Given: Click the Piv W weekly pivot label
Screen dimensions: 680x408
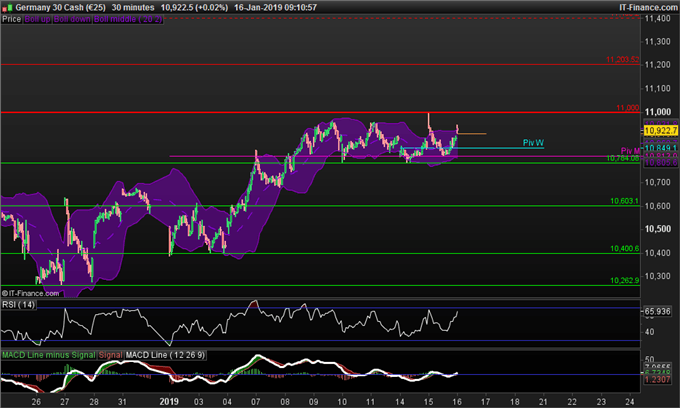Looking at the screenshot, I should click(x=533, y=143).
